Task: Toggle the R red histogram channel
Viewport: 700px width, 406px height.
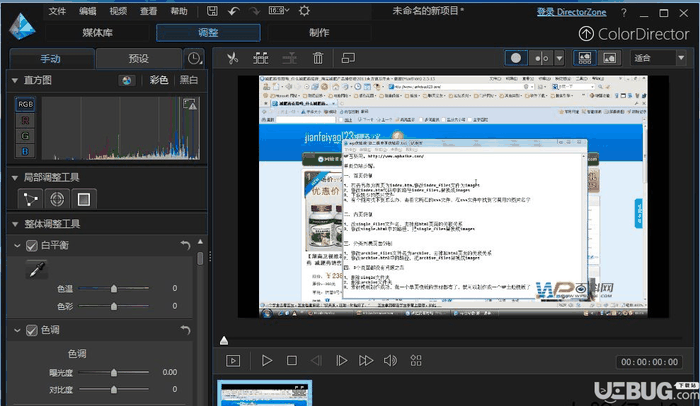Action: coord(25,120)
